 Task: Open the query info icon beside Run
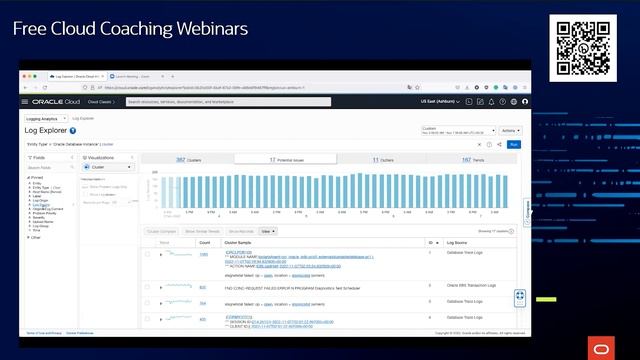[x=489, y=144]
